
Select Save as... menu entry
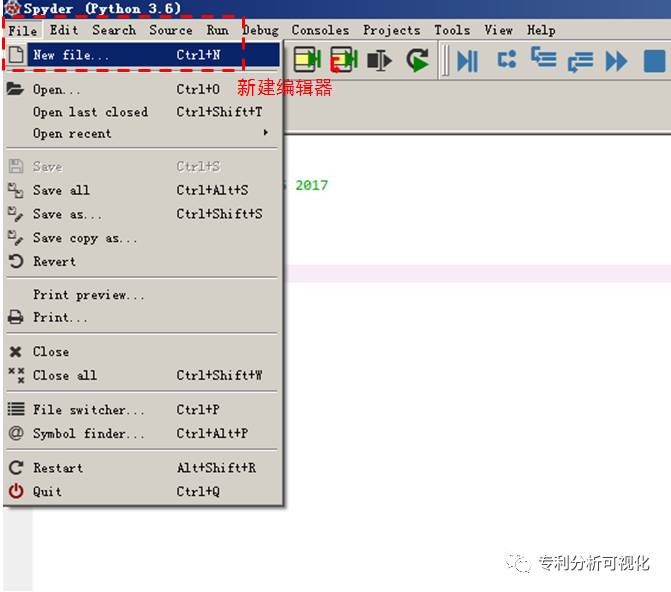tap(143, 214)
